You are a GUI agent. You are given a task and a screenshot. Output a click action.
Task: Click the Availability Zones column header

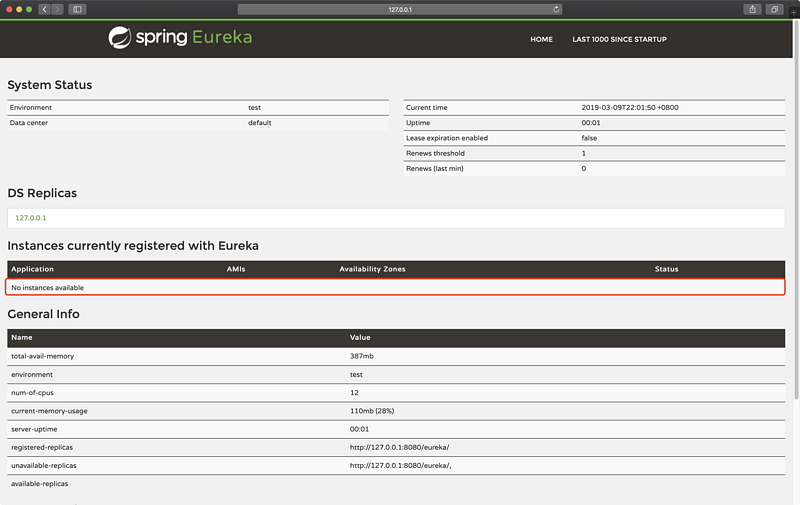pos(372,269)
